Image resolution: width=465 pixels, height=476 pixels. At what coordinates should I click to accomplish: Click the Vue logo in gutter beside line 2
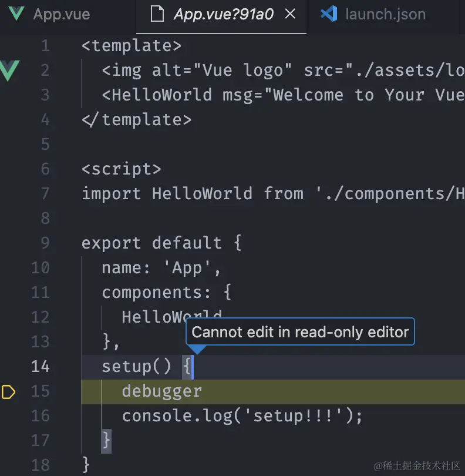tap(10, 71)
